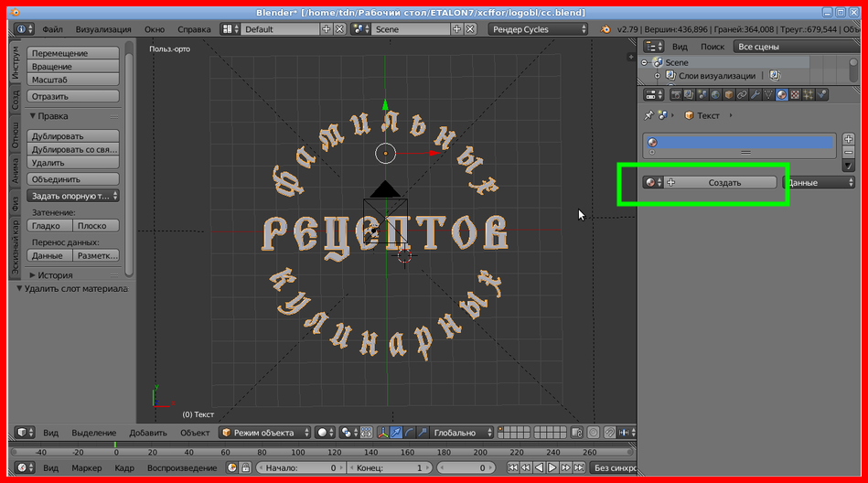Click the Дублировать button
This screenshot has width=868, height=483.
[73, 136]
